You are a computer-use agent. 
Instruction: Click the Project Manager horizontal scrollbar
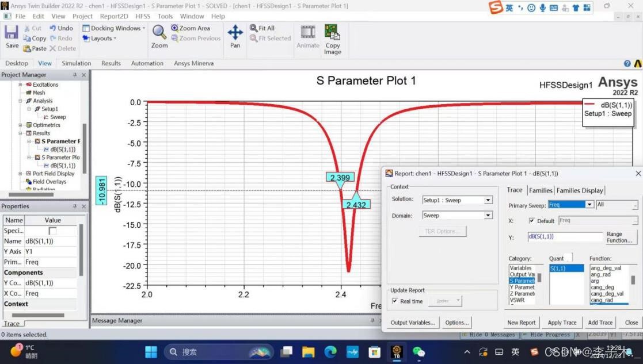point(31,194)
